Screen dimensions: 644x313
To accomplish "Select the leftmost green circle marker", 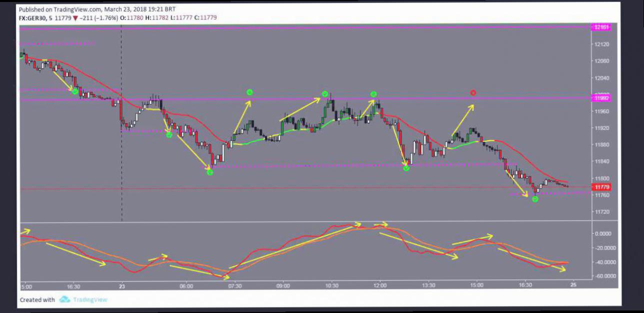I will pyautogui.click(x=75, y=91).
